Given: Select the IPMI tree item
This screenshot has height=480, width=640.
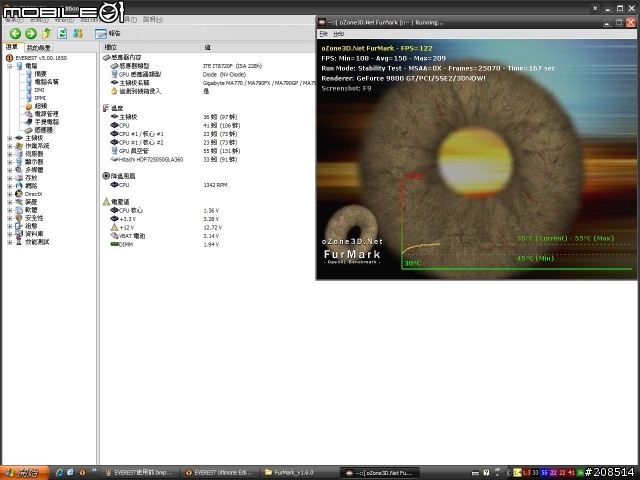Looking at the screenshot, I should pos(36,98).
